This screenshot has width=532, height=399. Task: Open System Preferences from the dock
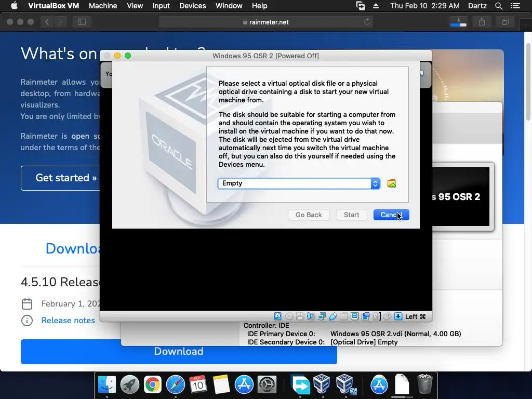tap(267, 385)
